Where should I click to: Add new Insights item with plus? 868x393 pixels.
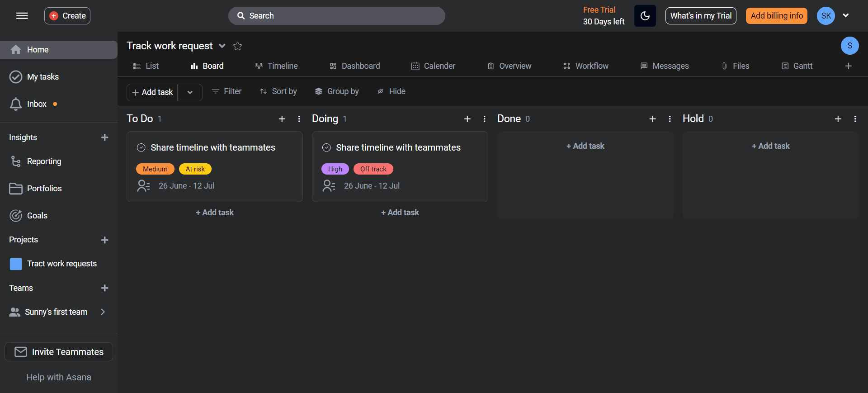(104, 137)
